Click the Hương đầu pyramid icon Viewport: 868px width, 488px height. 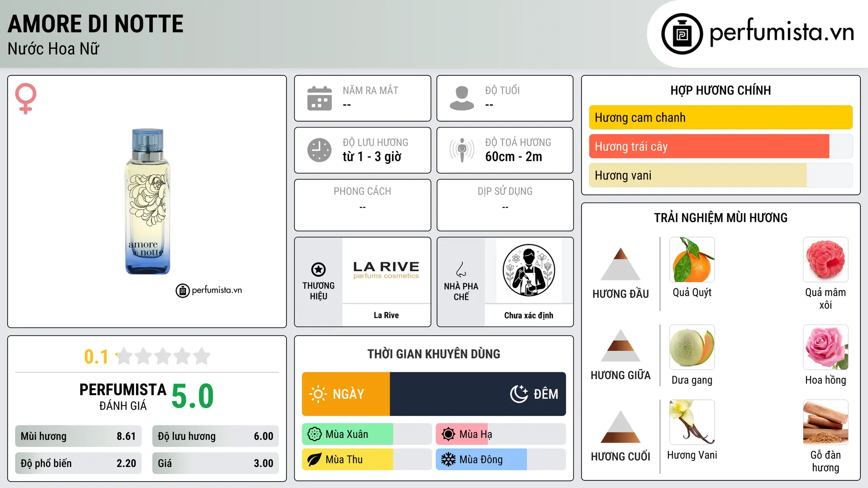pos(620,264)
